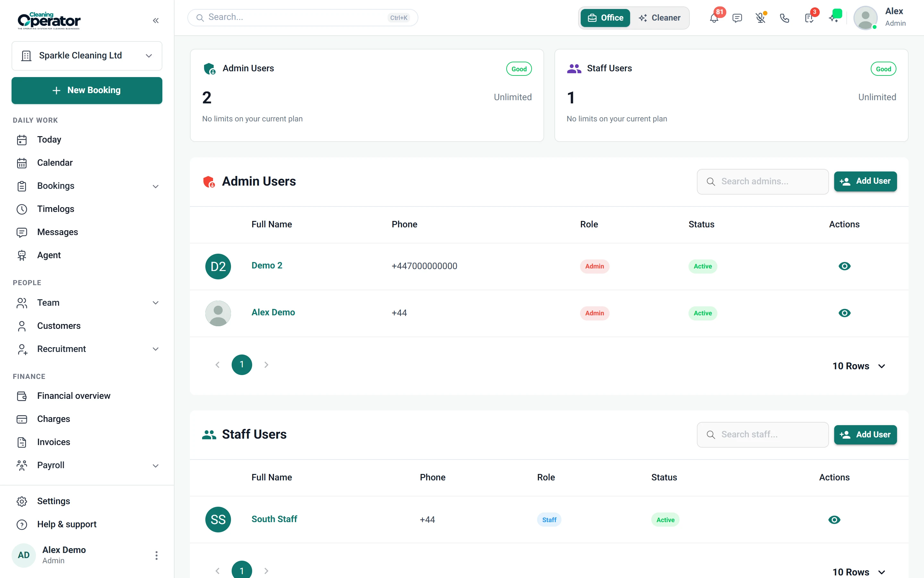View South Staff user with eye icon
The image size is (924, 578).
pos(834,520)
